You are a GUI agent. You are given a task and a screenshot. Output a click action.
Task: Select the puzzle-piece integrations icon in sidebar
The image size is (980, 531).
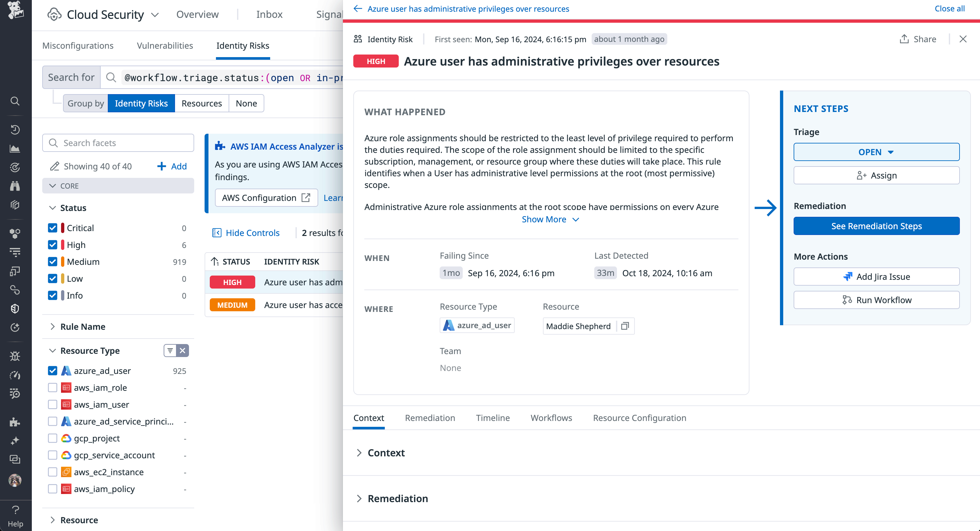point(15,422)
